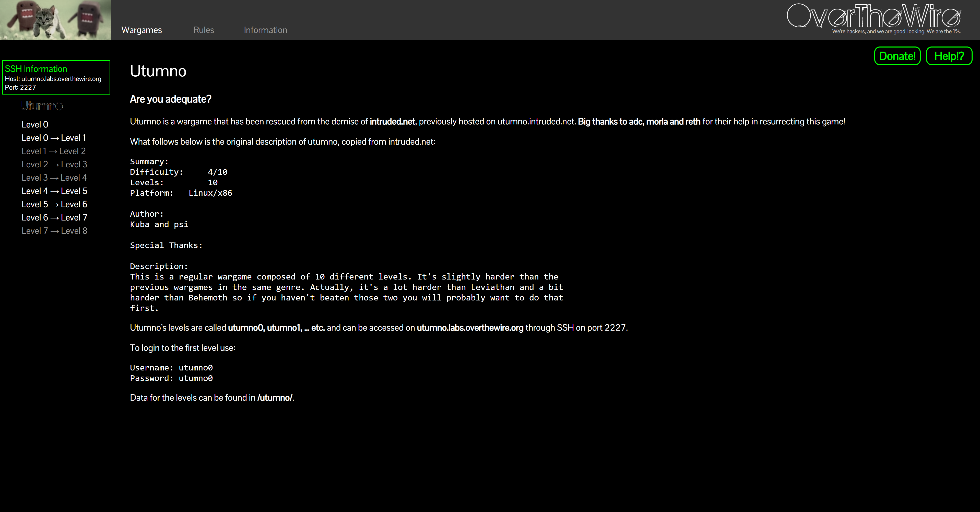Click the Domo kitten header image

click(55, 20)
